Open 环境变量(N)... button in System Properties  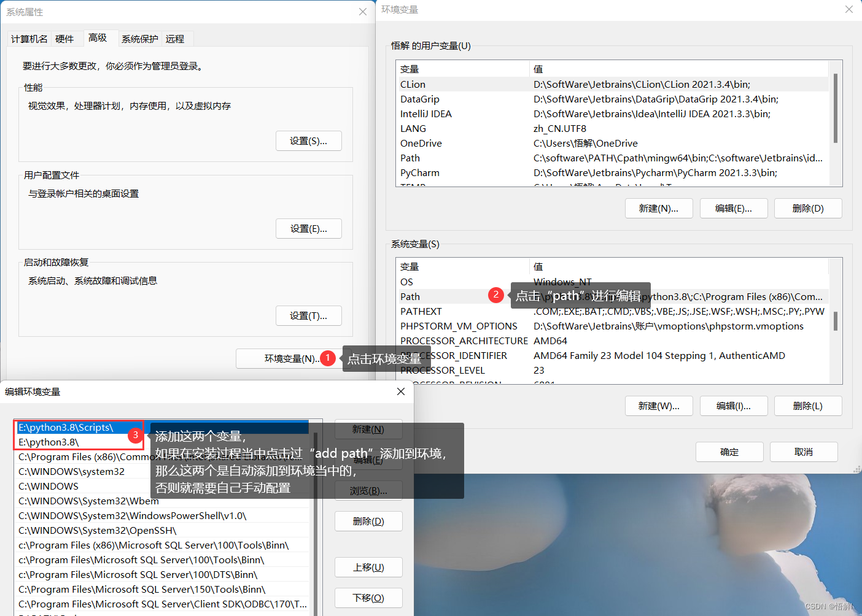coord(292,358)
